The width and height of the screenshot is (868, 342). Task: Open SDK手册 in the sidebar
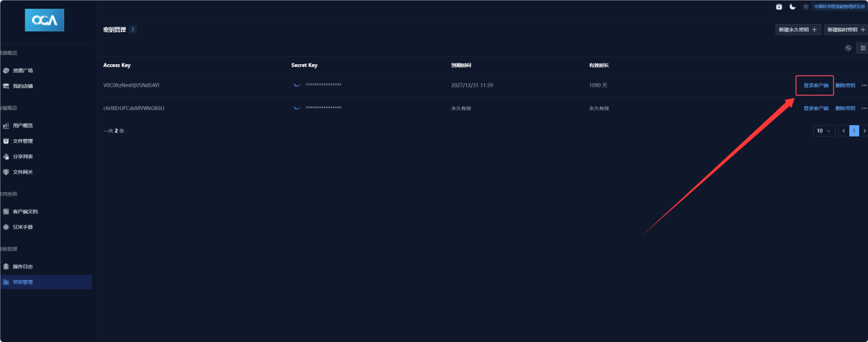[23, 227]
